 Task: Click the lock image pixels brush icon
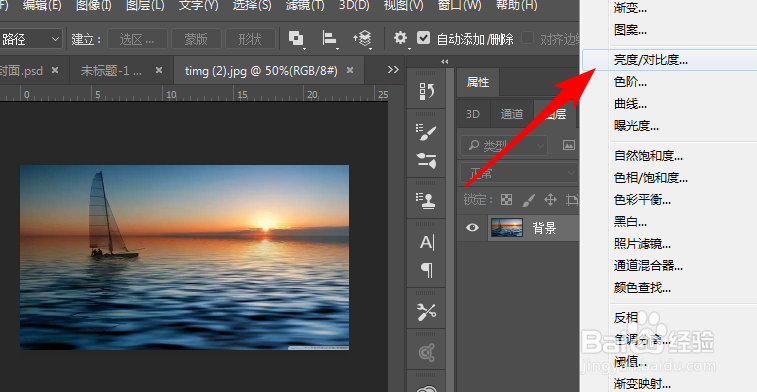(529, 199)
